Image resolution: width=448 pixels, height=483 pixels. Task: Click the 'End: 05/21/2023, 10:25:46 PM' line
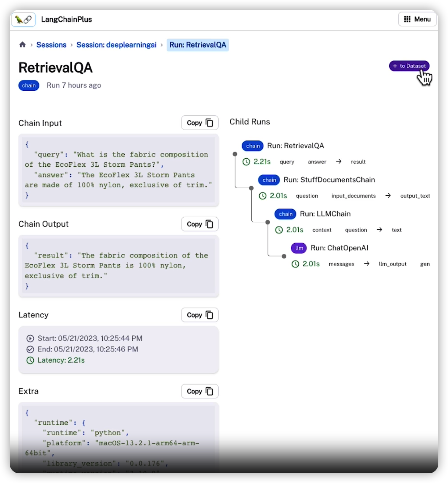click(x=88, y=349)
